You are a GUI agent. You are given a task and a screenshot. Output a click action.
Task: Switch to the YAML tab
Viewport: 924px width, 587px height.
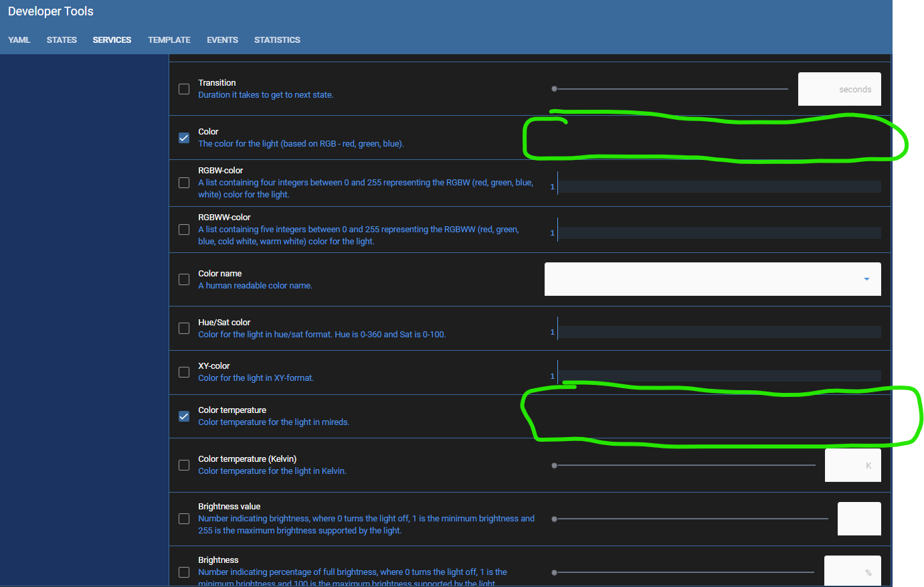click(x=19, y=39)
